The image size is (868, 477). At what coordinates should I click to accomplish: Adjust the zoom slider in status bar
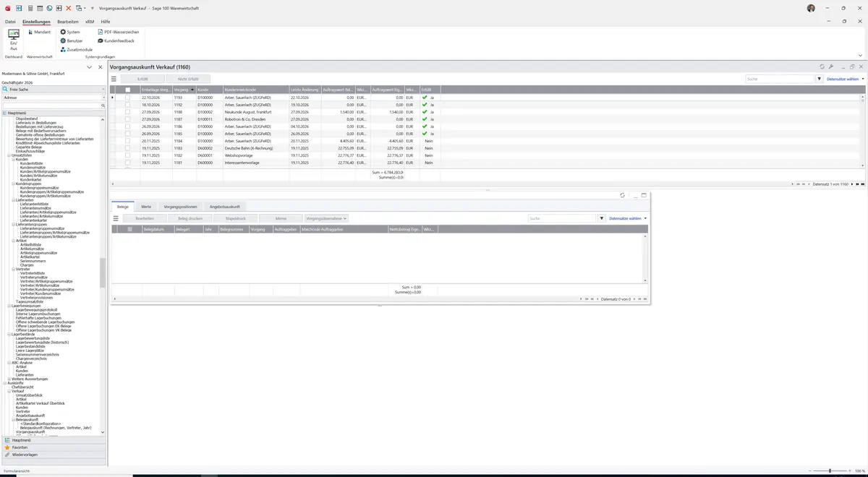tap(830, 470)
